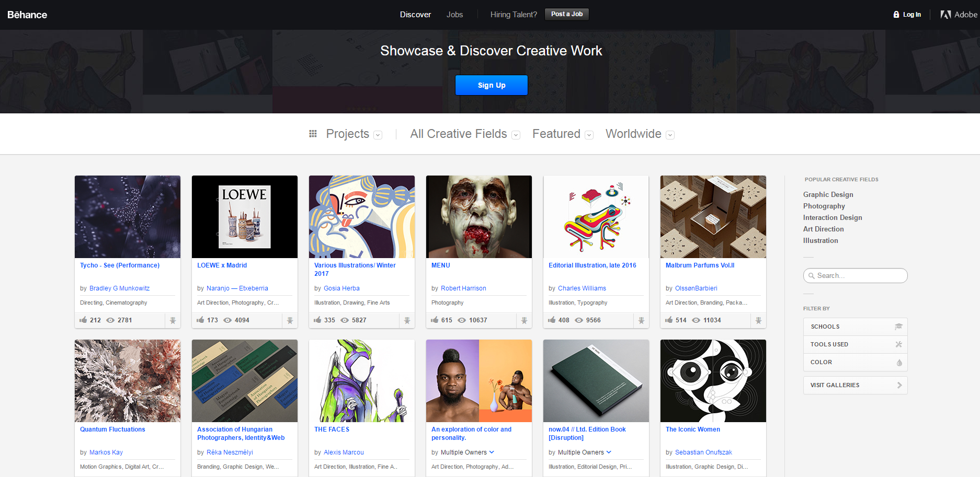Select Interaction Design creative field

tap(833, 217)
